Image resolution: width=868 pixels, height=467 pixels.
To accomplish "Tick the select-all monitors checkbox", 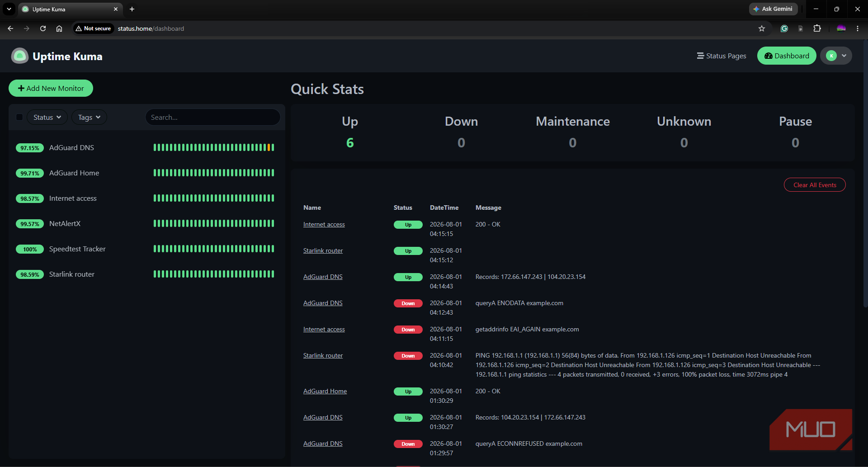I will tap(19, 118).
